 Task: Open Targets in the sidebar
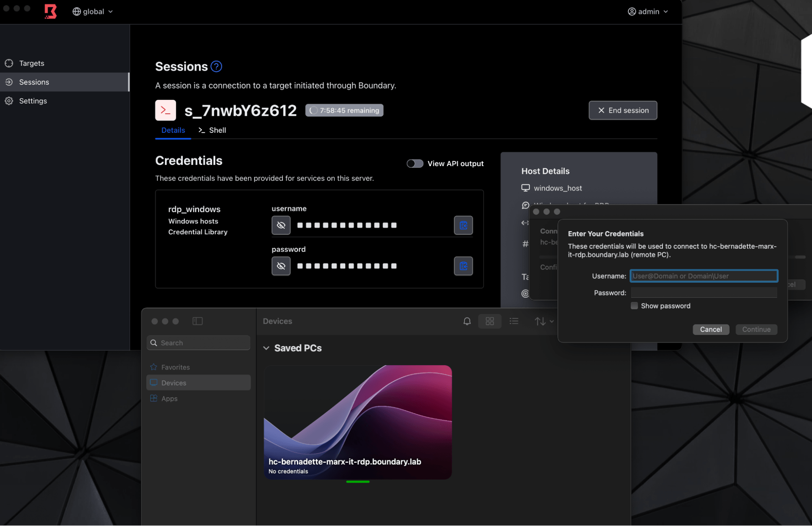tap(32, 63)
